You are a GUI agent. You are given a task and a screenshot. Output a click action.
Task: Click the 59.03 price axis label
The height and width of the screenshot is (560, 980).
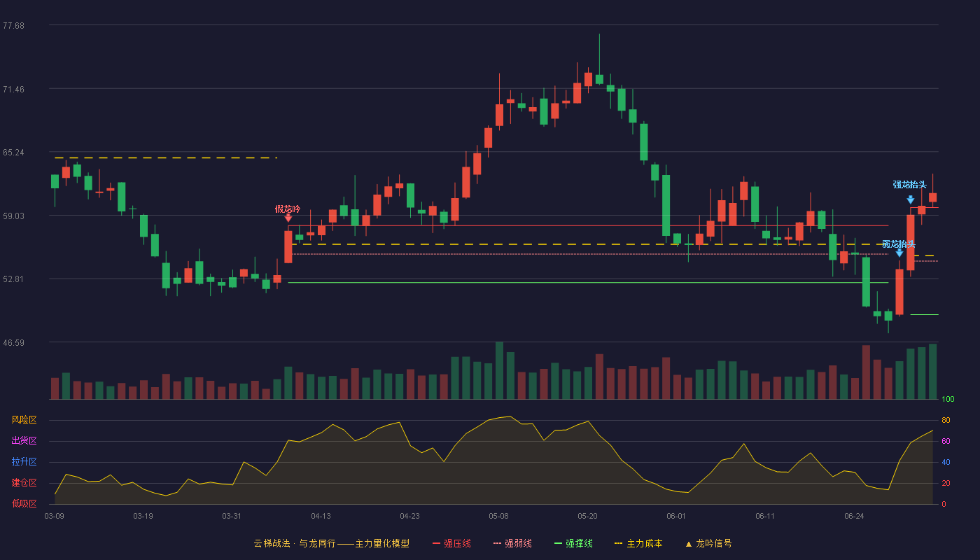click(x=13, y=216)
